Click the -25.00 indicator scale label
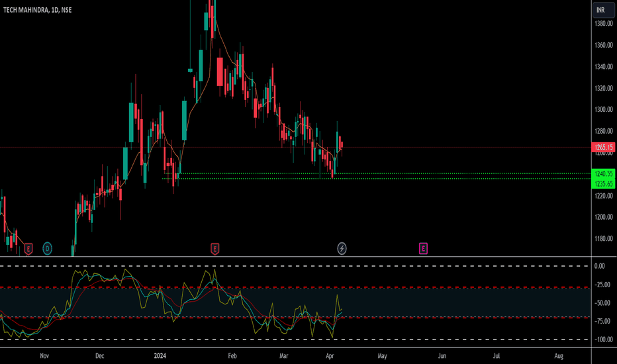The height and width of the screenshot is (364, 617). [x=602, y=285]
